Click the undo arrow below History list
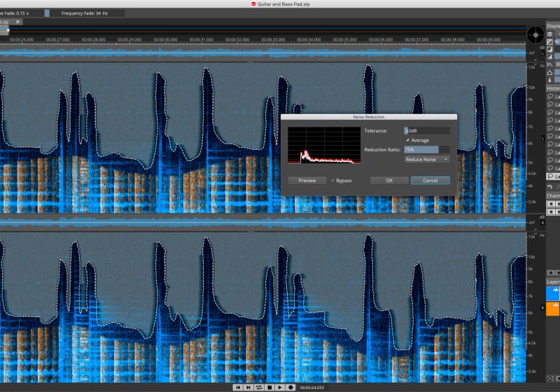 coord(549,187)
